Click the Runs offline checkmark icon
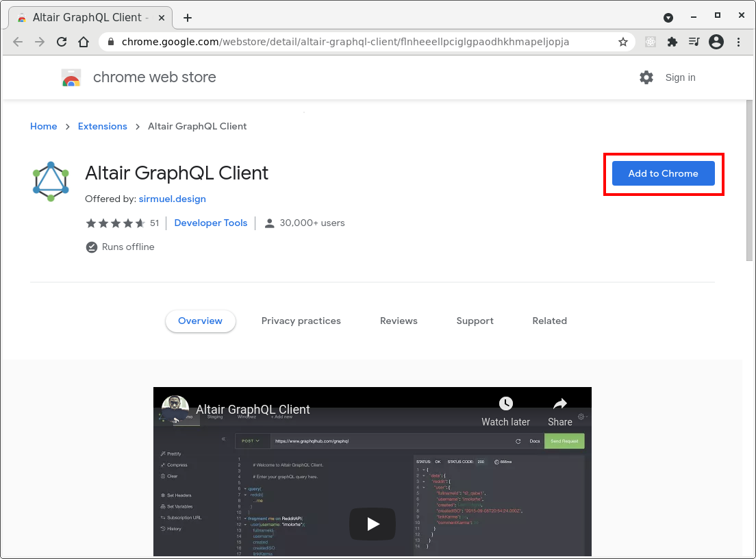The height and width of the screenshot is (559, 756). pyautogui.click(x=92, y=247)
